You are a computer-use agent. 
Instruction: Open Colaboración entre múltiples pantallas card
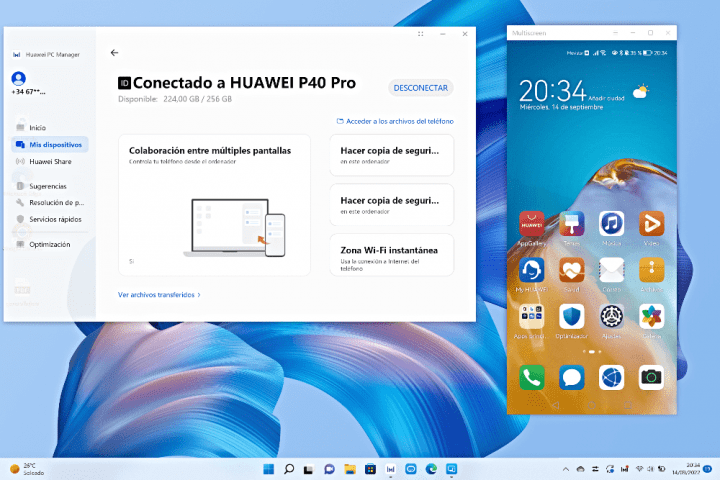coord(214,205)
